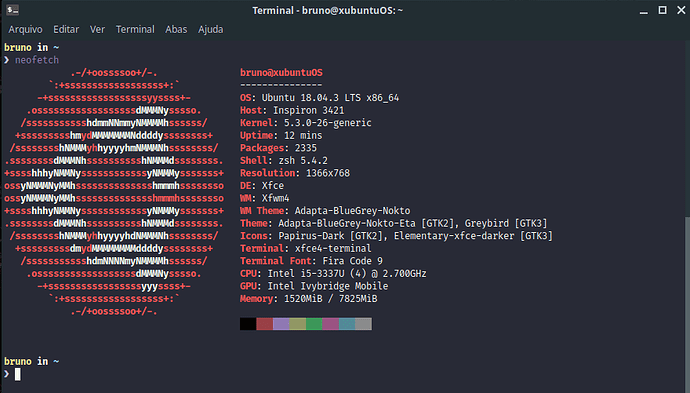The width and height of the screenshot is (690, 393).
Task: Click the purple color block
Action: coord(281,324)
